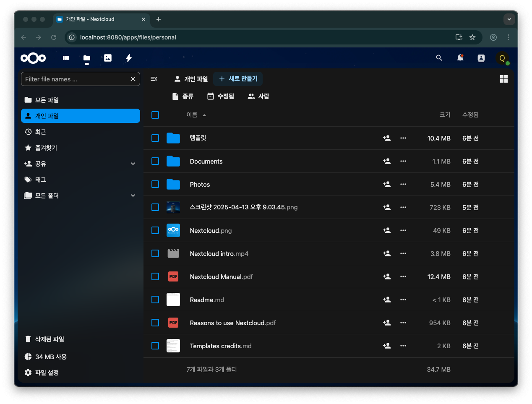The height and width of the screenshot is (404, 532).
Task: Collapse navigation with the sidebar toggle icon
Action: (x=154, y=79)
